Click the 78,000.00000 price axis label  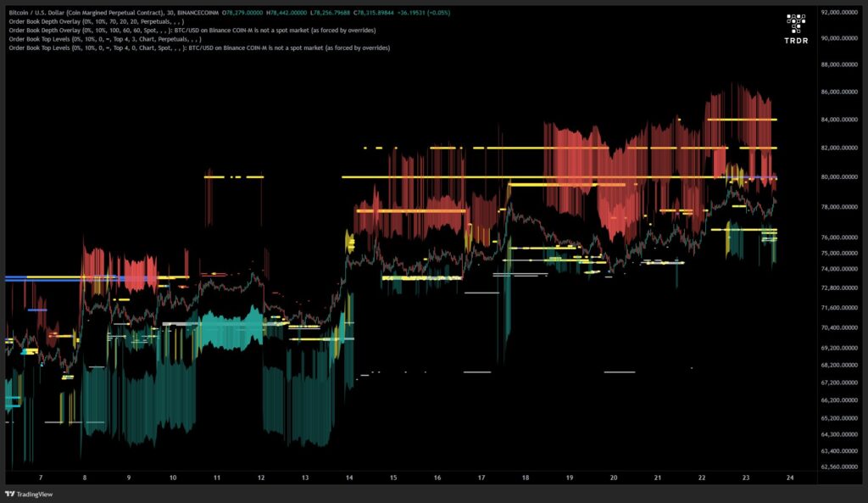[840, 207]
